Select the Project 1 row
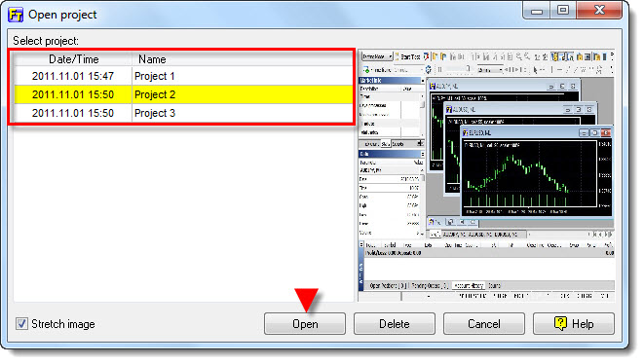The image size is (644, 364). coord(183,76)
